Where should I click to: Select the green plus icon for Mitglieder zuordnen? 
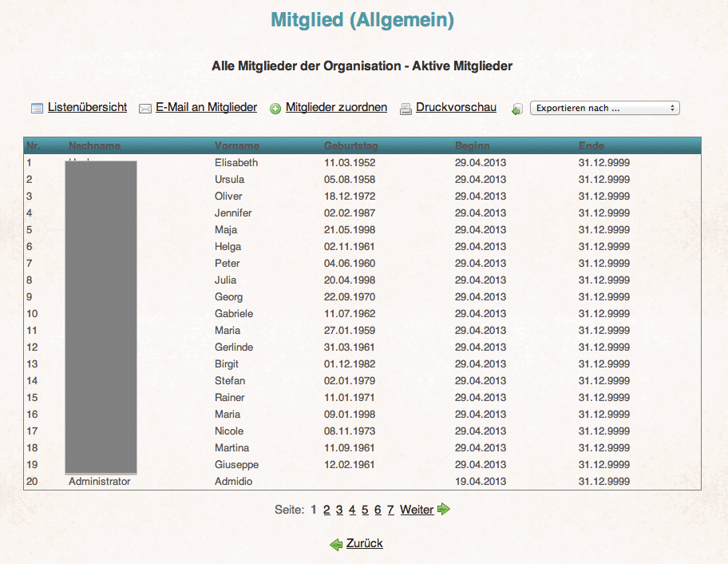coord(275,107)
